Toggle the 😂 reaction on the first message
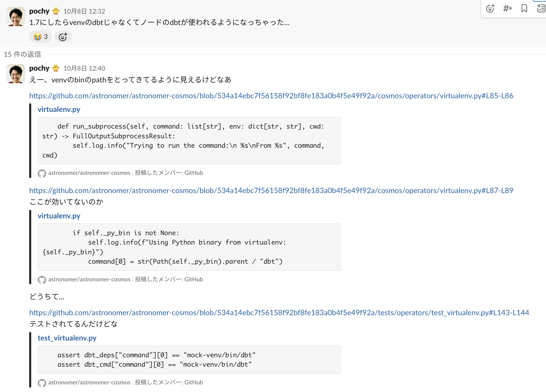 click(x=40, y=36)
